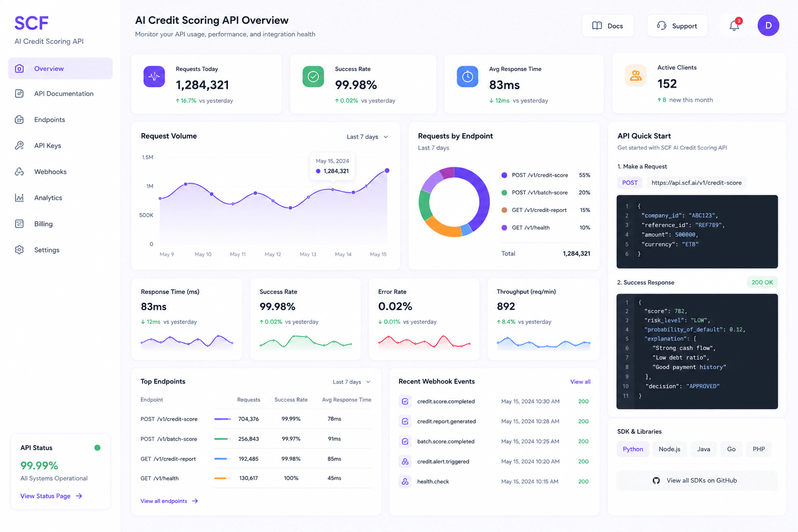This screenshot has height=532, width=798.
Task: Click the Avg Response Time clock icon
Action: [468, 76]
